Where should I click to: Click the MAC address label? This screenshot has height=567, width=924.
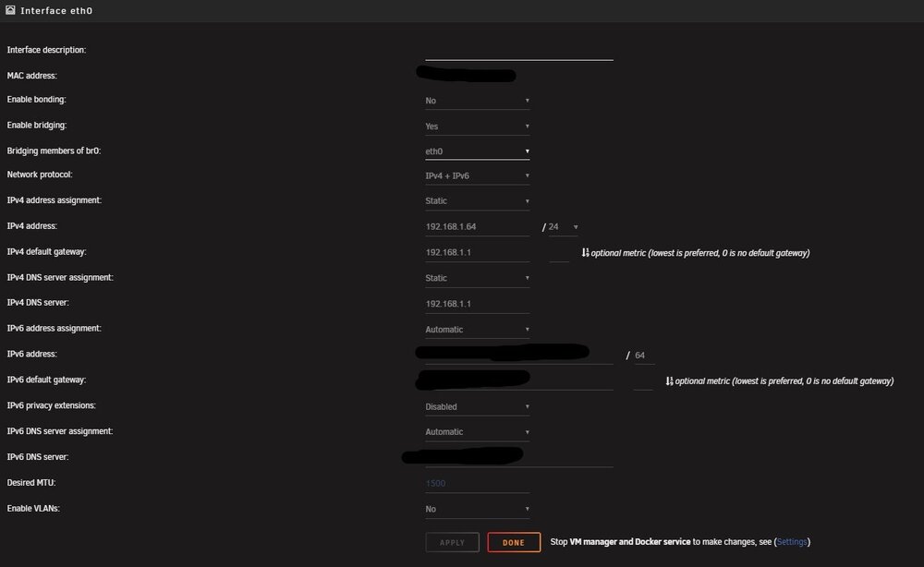(31, 76)
